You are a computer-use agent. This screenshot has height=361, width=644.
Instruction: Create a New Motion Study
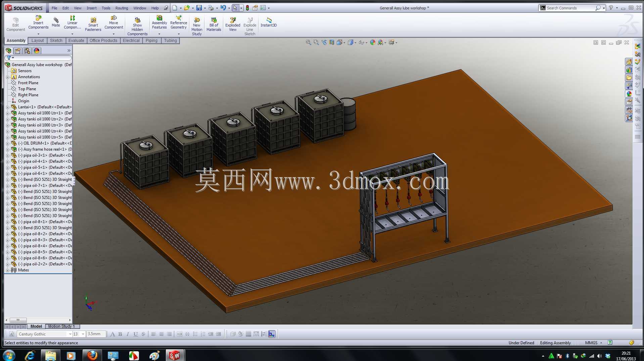[197, 27]
